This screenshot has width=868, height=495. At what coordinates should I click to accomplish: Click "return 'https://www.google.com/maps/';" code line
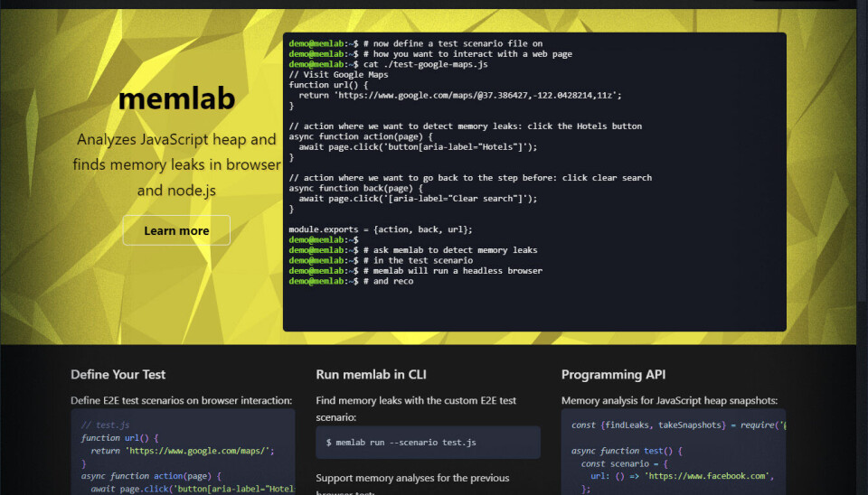(182, 451)
